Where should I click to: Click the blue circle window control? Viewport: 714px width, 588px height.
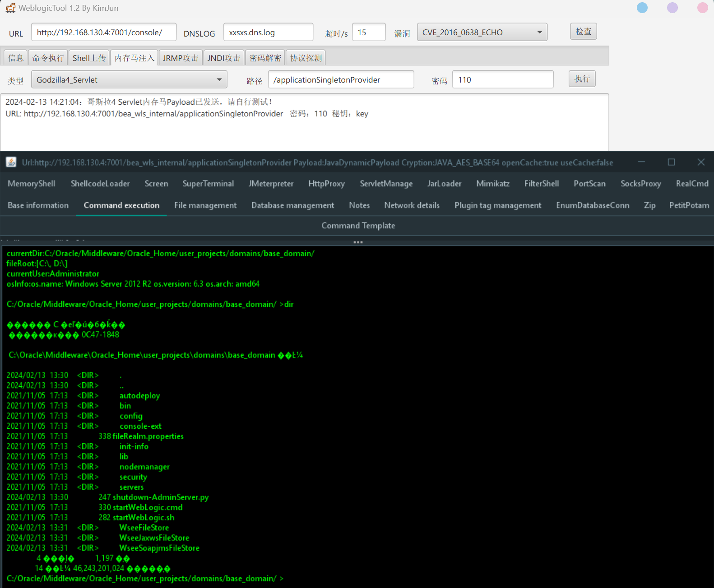point(642,8)
